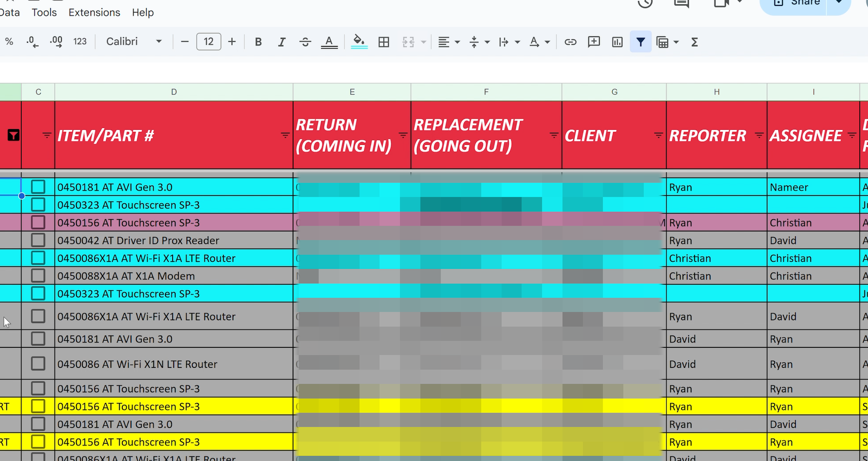Screen dimensions: 868x461
Task: Insert a chart
Action: (617, 42)
